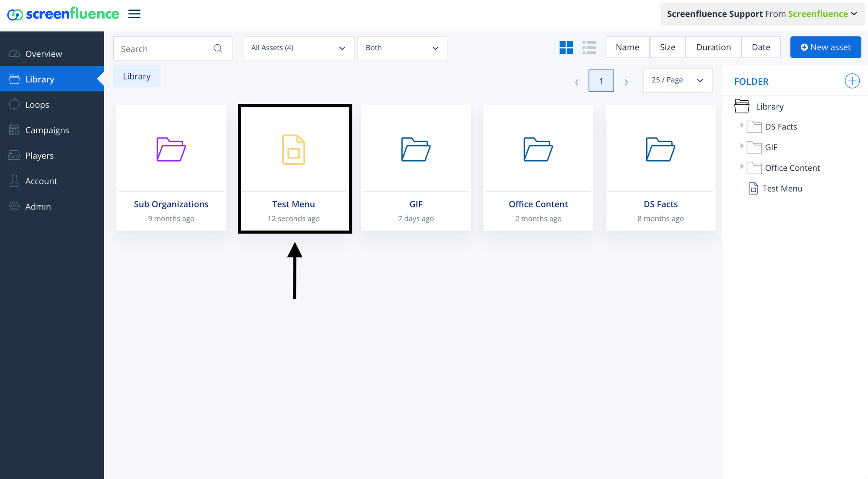Add a new folder with plus icon

tap(852, 81)
